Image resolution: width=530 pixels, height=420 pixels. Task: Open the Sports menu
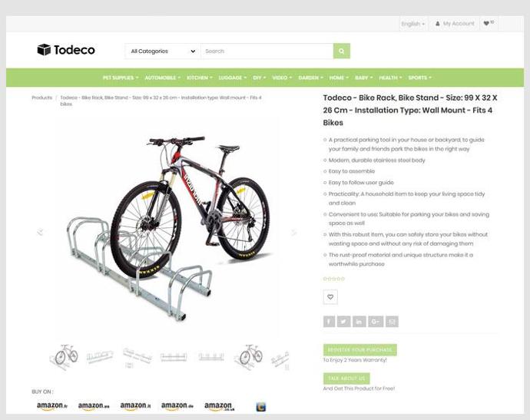(x=420, y=78)
